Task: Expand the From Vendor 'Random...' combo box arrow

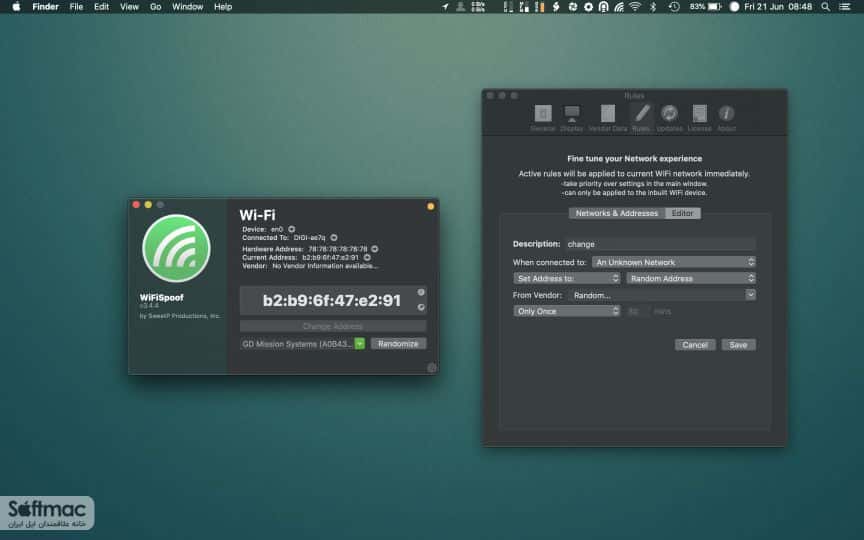Action: [750, 295]
